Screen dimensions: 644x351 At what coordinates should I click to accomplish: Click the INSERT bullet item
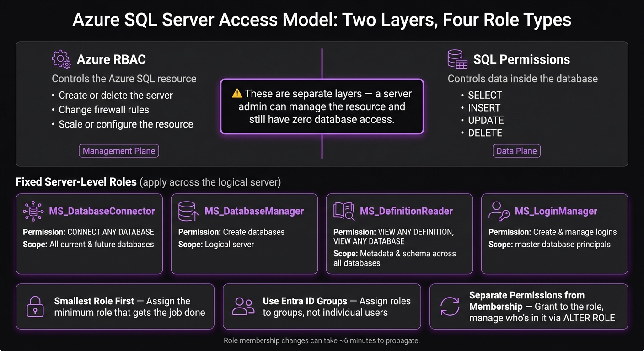[484, 108]
